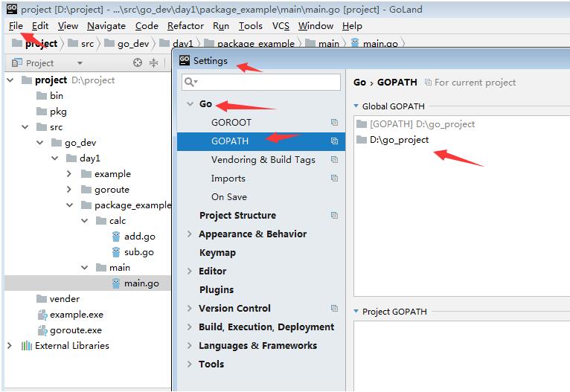
Task: Collapse the project root tree node
Action: tap(10, 80)
